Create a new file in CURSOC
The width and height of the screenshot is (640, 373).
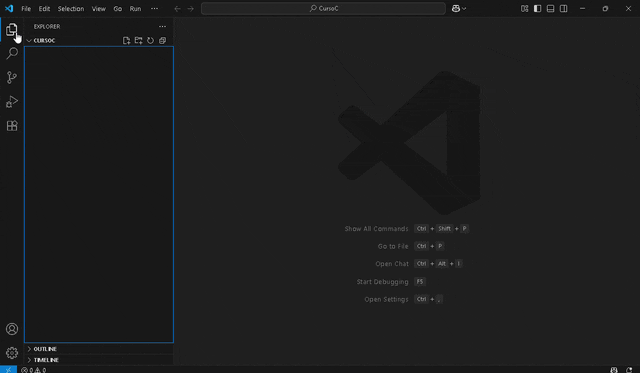(x=127, y=40)
